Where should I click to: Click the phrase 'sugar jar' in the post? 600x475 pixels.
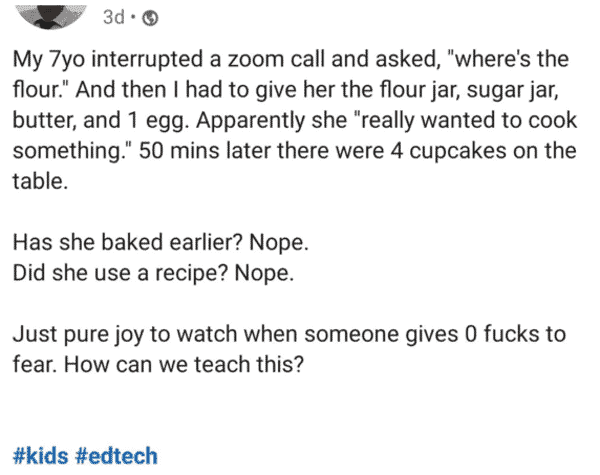[511, 90]
